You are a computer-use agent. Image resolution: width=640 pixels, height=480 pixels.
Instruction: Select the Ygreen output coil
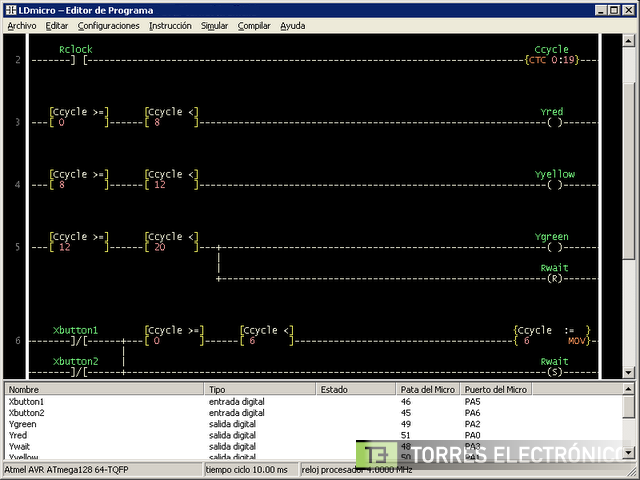pos(553,242)
